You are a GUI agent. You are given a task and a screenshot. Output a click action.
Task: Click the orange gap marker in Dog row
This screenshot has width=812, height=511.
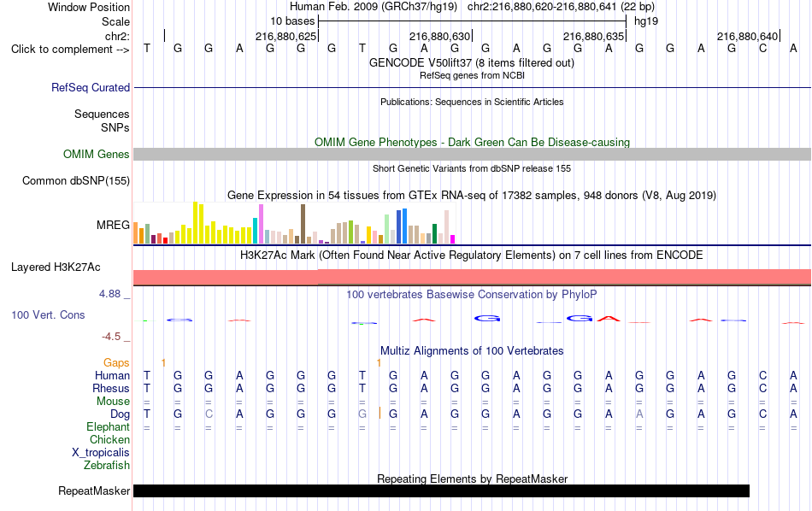coord(380,413)
